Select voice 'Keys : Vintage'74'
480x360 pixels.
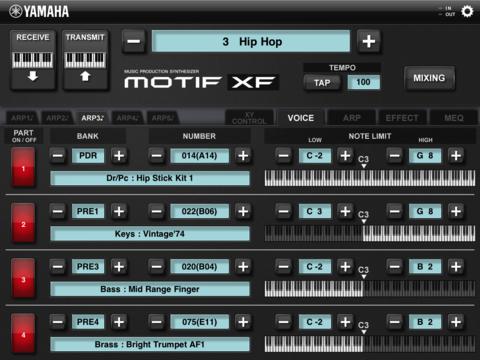[150, 234]
